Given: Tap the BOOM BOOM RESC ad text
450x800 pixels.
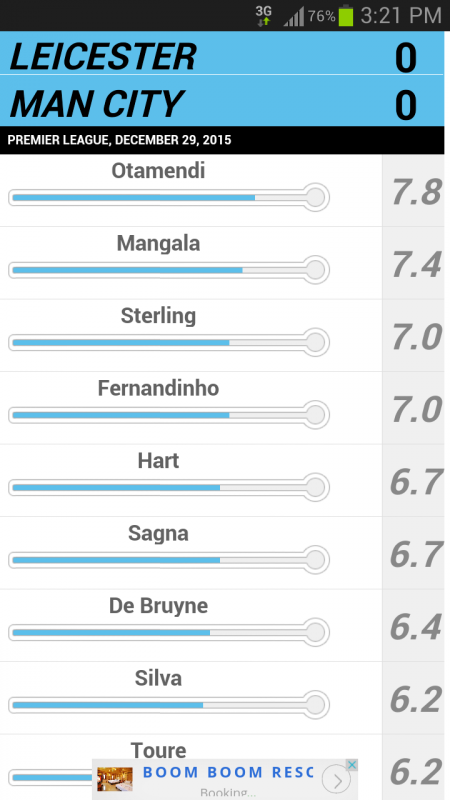Looking at the screenshot, I should [x=228, y=772].
